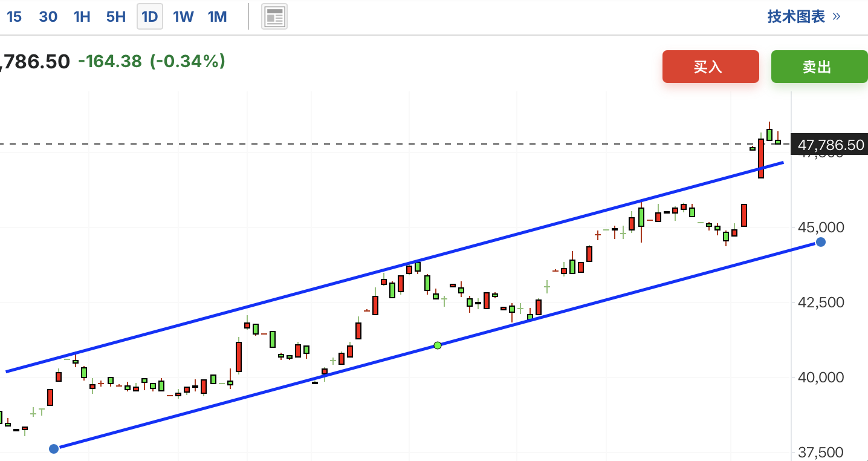Click the 40,000 price axis label
868x461 pixels.
pyautogui.click(x=821, y=378)
